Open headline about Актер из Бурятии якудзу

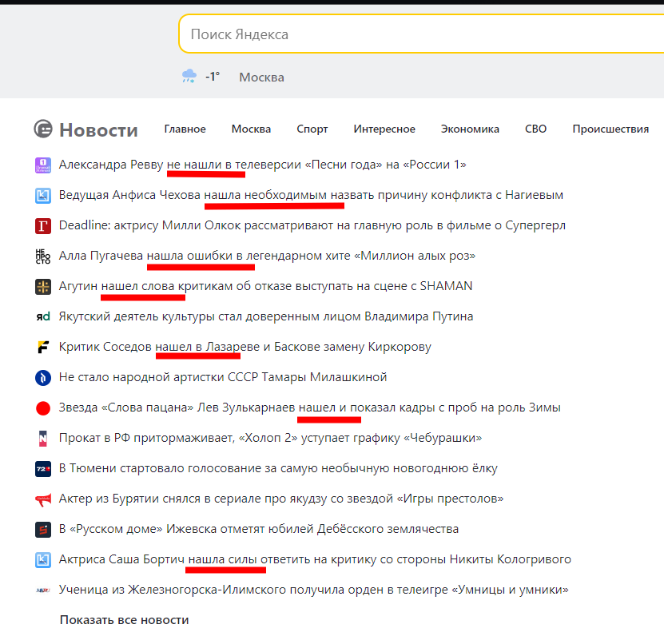pos(281,499)
